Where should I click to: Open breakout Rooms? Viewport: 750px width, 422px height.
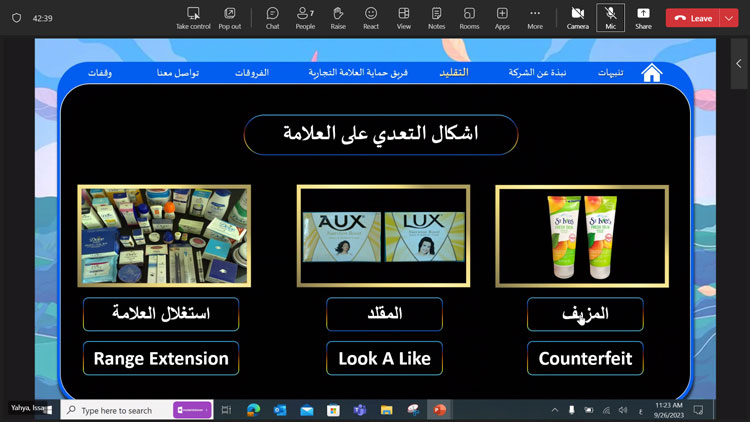pyautogui.click(x=469, y=17)
